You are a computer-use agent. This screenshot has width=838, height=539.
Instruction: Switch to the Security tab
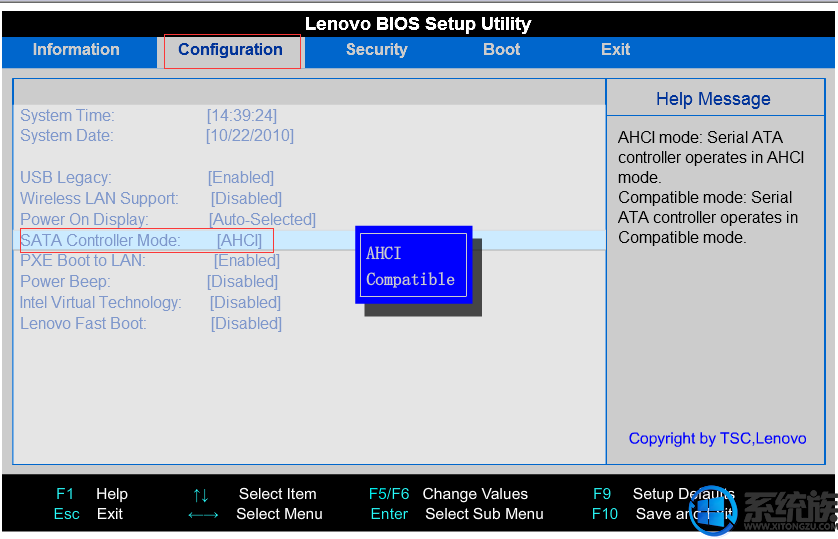[x=377, y=50]
